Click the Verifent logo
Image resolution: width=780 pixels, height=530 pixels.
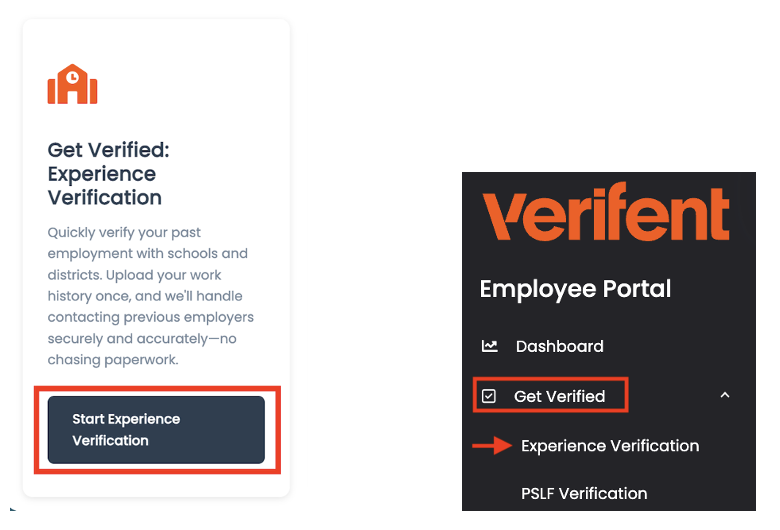(x=606, y=215)
